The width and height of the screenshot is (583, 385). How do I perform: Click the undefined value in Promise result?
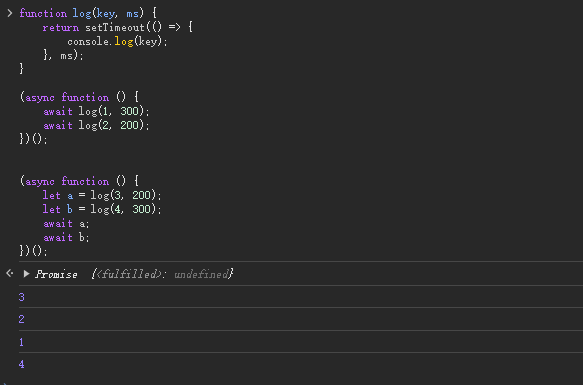[201, 275]
